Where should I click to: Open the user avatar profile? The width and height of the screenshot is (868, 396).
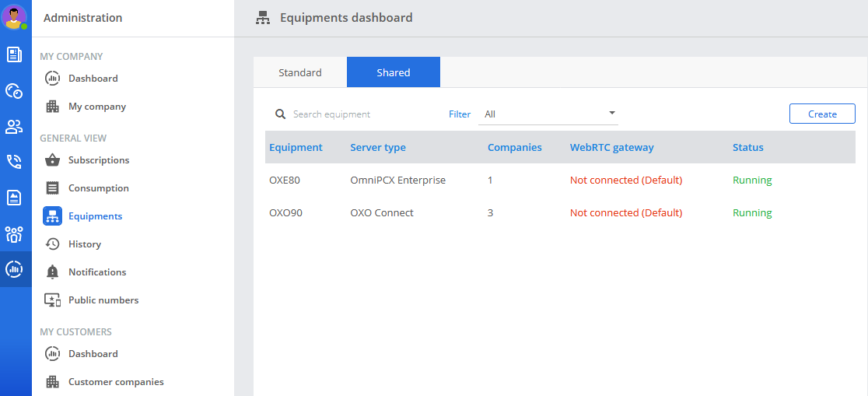tap(14, 16)
